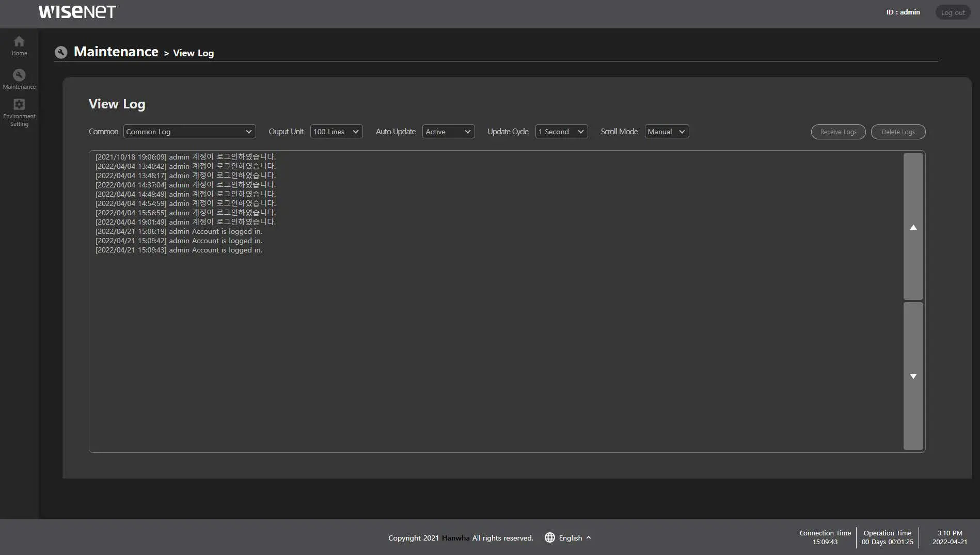
Task: Click the Copyright 2021 Hanwha notice
Action: pyautogui.click(x=461, y=537)
